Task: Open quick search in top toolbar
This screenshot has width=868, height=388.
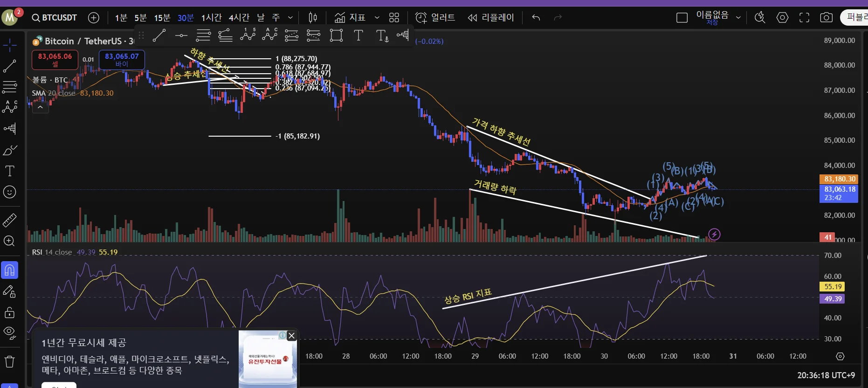Action: coord(760,18)
